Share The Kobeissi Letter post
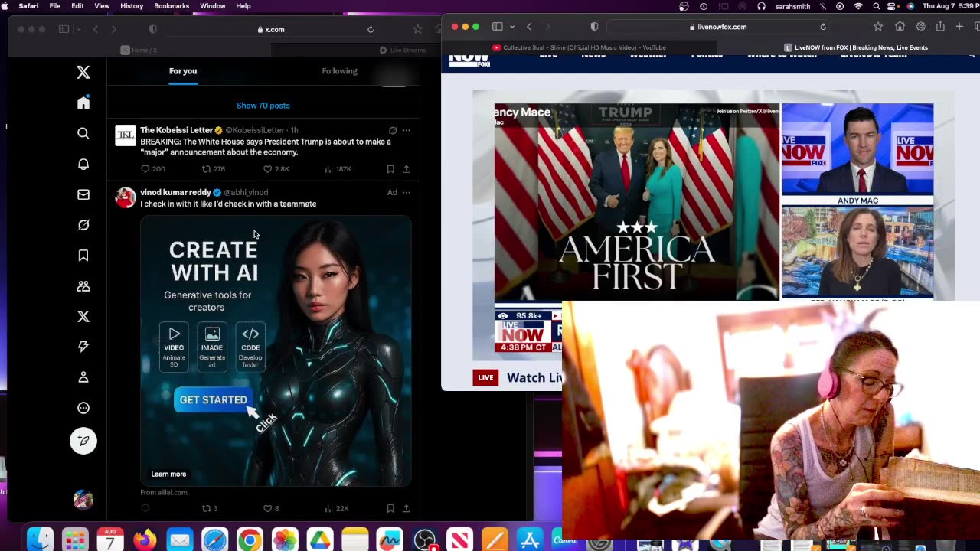The width and height of the screenshot is (980, 551). pos(407,168)
